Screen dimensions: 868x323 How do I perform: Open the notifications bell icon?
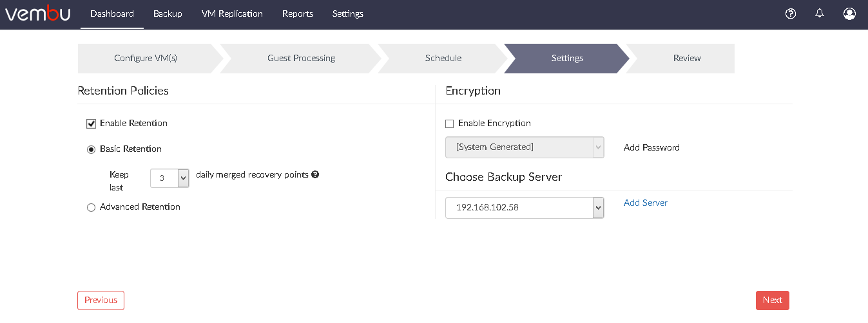point(820,14)
